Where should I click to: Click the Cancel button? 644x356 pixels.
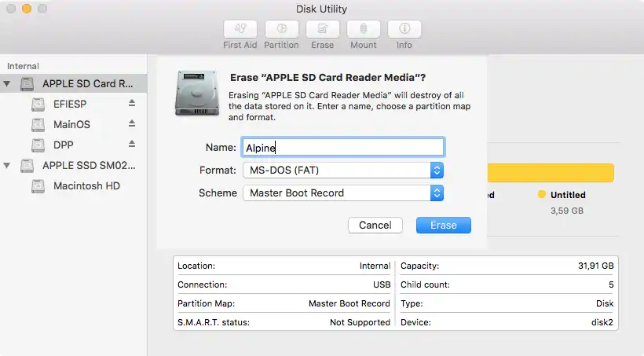click(375, 226)
